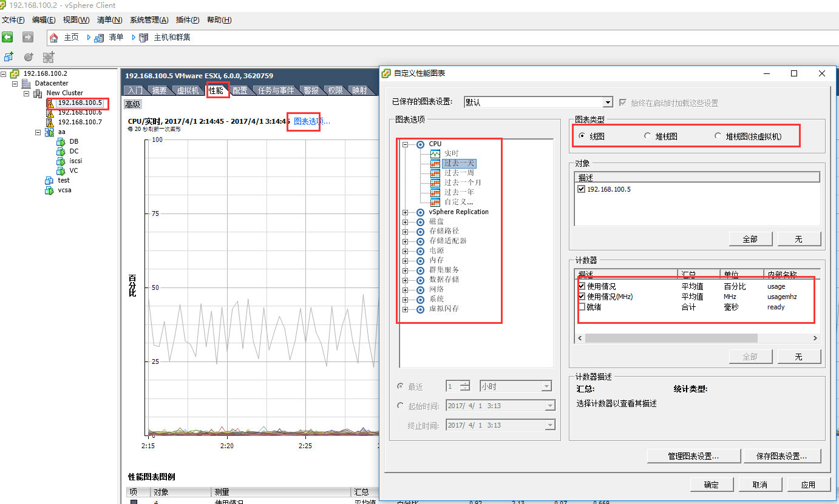
Task: Switch to the 摘要 tab
Action: click(160, 90)
